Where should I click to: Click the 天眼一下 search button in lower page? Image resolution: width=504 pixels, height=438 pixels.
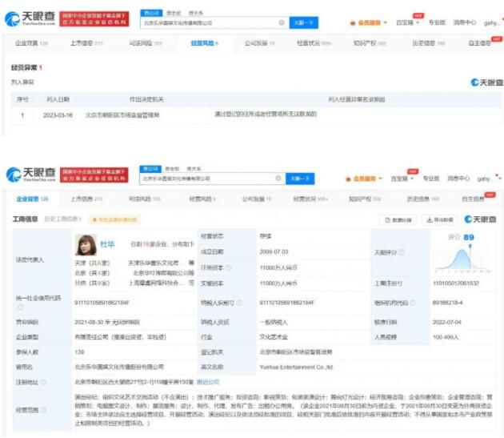point(300,179)
